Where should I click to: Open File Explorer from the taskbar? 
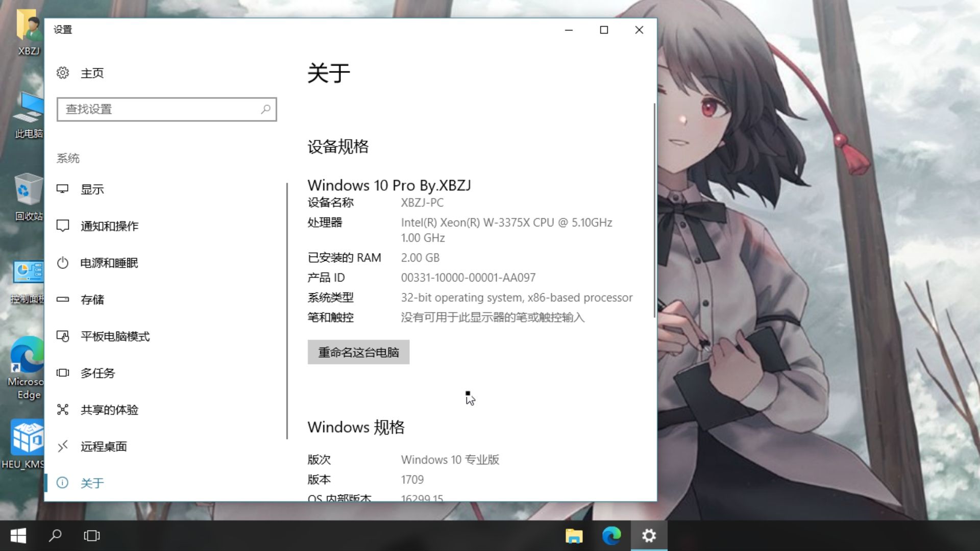574,536
